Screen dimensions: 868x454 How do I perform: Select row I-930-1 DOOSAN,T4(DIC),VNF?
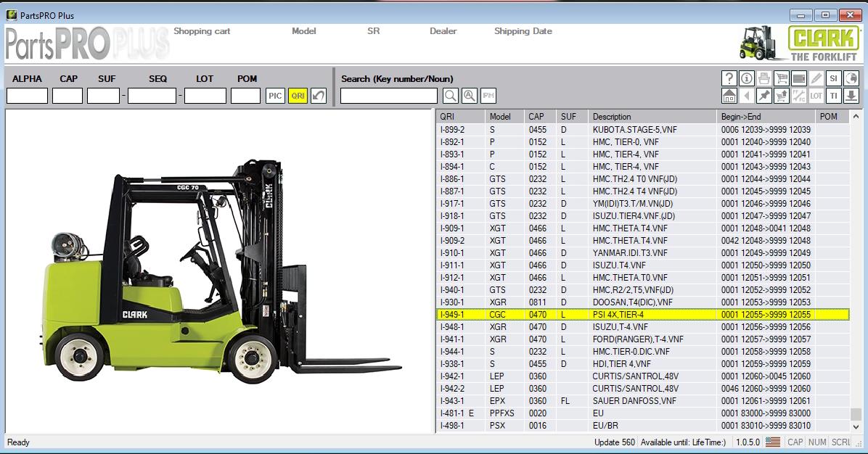point(643,302)
